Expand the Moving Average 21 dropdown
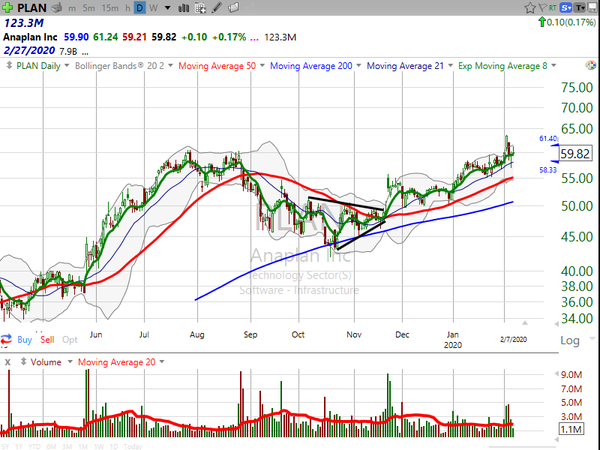This screenshot has width=600, height=450. pyautogui.click(x=450, y=65)
